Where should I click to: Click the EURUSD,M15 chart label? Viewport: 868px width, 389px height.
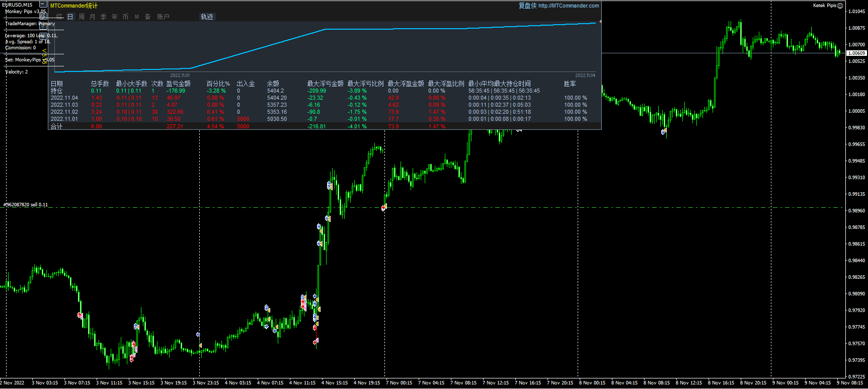tap(18, 5)
